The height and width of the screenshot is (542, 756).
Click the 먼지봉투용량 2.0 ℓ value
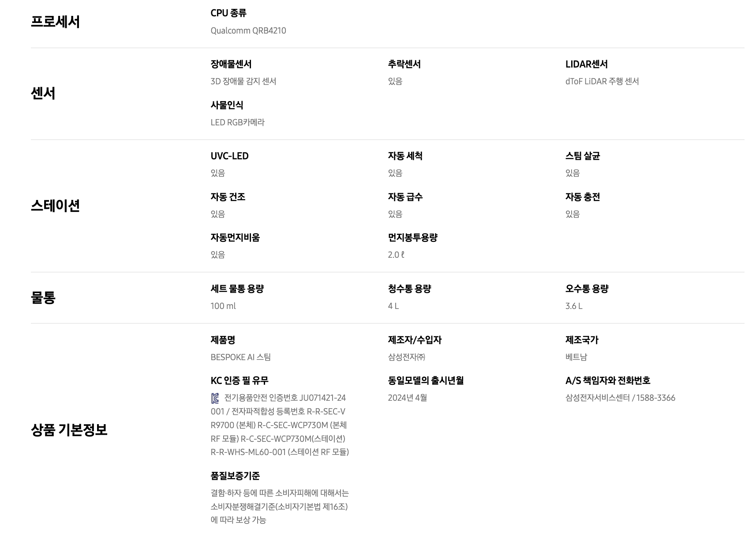[x=396, y=255]
